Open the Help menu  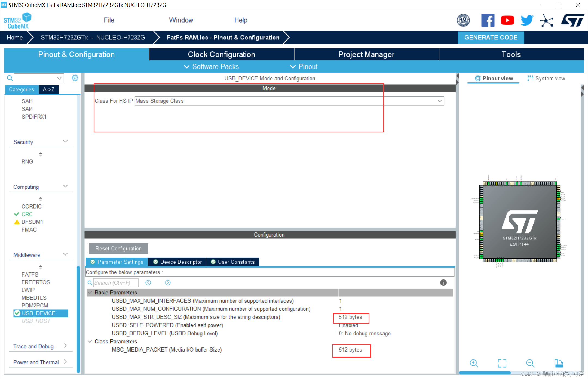[241, 20]
